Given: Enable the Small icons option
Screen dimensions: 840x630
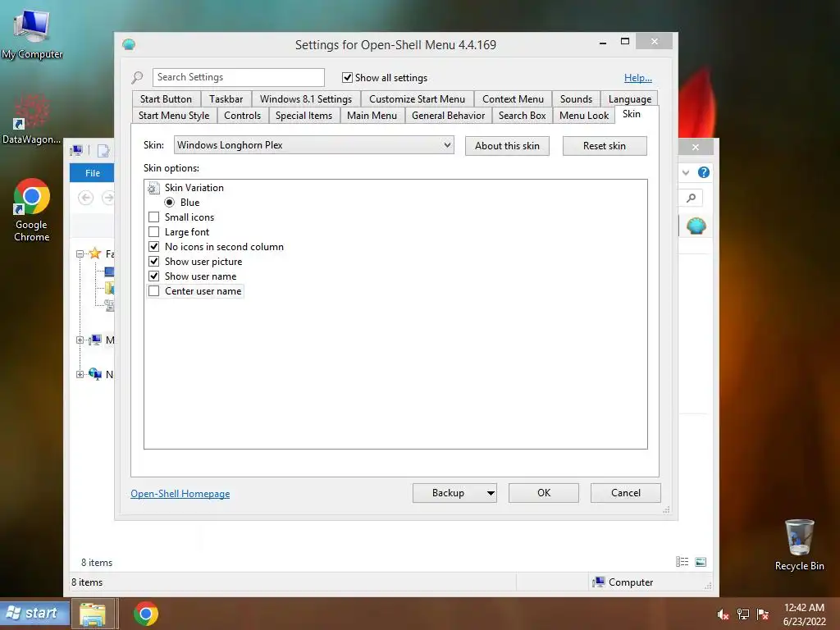Looking at the screenshot, I should (153, 217).
